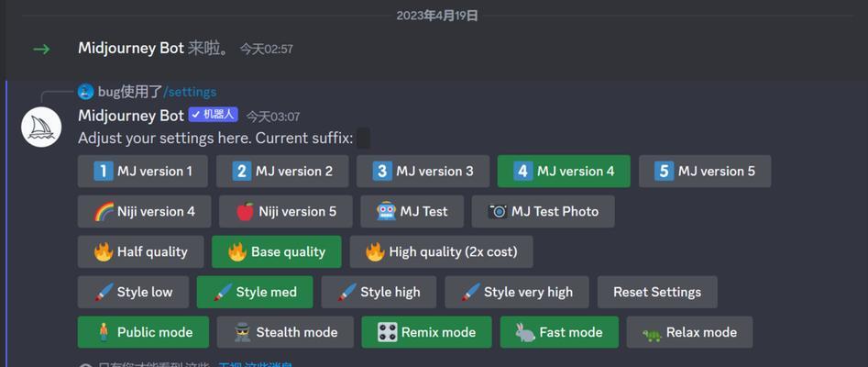The image size is (868, 367).
Task: Enable High quality (2x cost)
Action: 441,251
